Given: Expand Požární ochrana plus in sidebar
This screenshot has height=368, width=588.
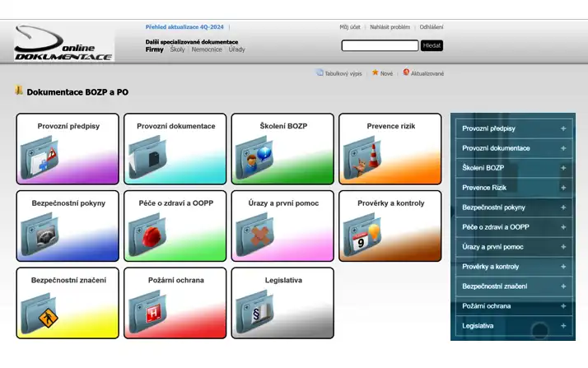Looking at the screenshot, I should pyautogui.click(x=563, y=306).
